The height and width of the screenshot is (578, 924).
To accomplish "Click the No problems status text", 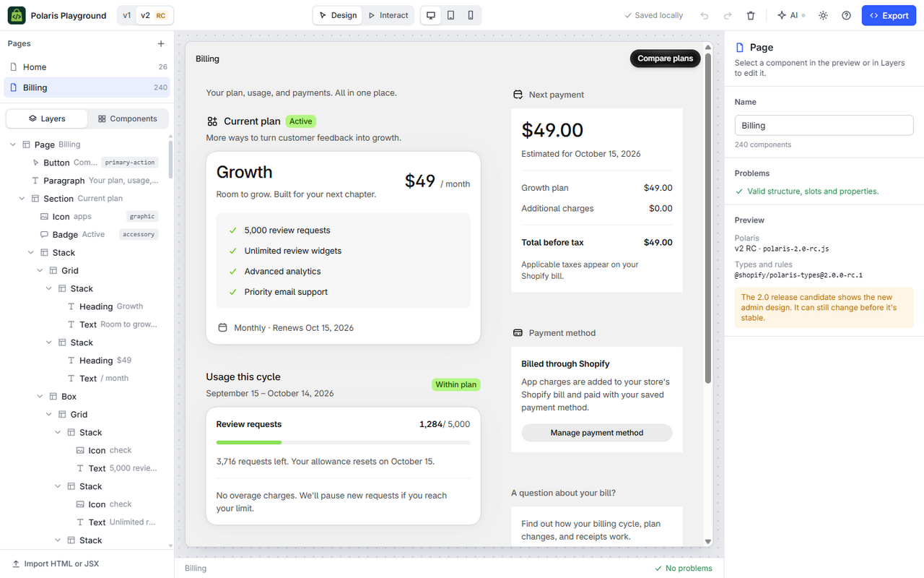I will [684, 568].
